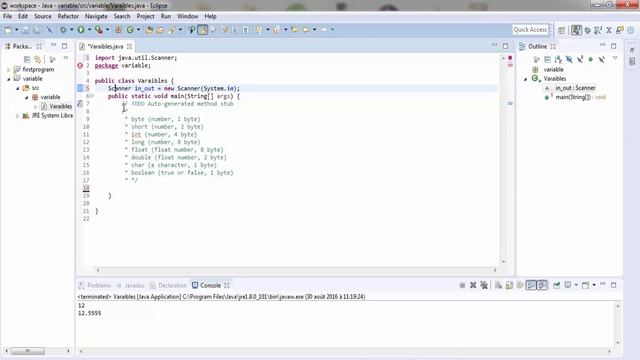Screen dimensions: 640x360
Task: Click the Terminate square icon in Console
Action: [462, 285]
